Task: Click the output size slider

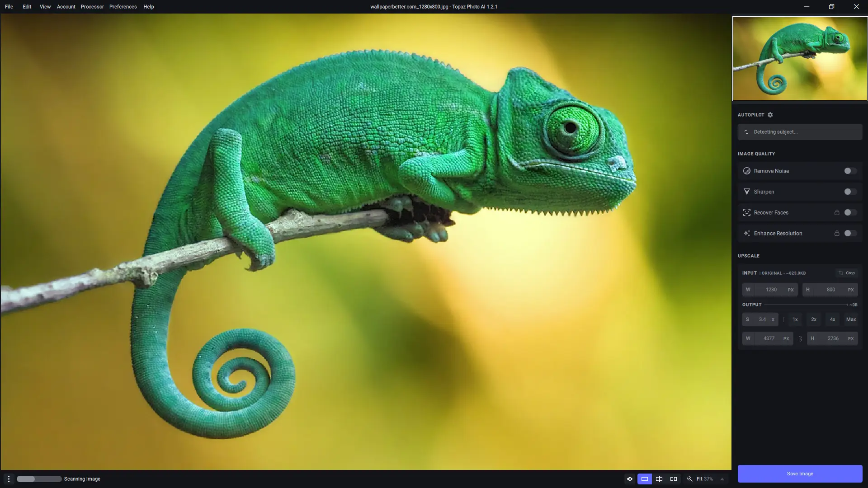Action: click(805, 305)
